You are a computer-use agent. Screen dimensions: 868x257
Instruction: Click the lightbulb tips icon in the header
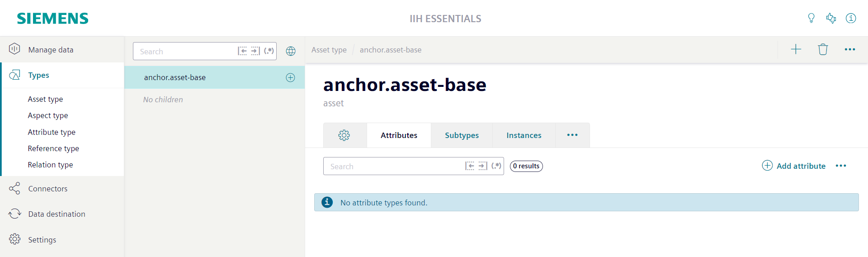tap(811, 18)
